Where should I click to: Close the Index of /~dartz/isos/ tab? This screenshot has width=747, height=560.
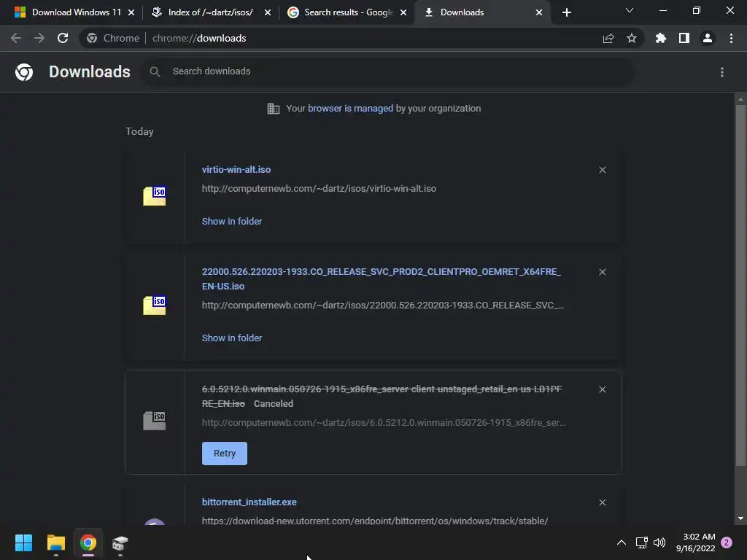(x=268, y=12)
